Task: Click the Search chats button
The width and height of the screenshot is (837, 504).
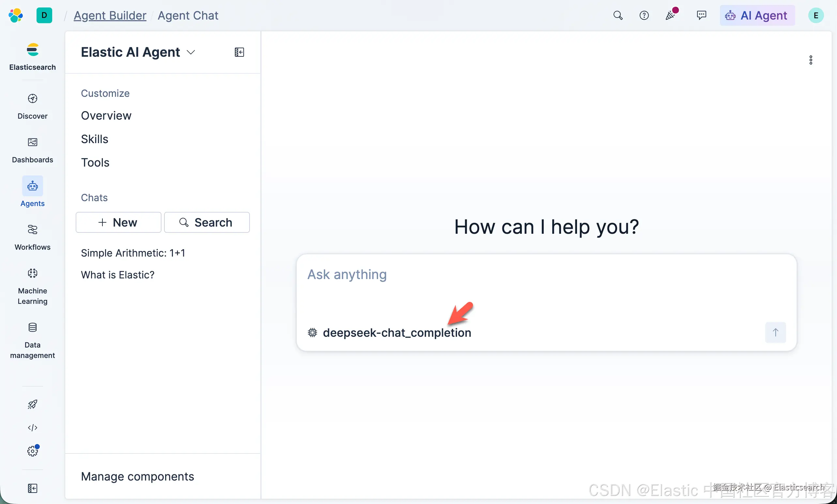Action: (x=207, y=222)
